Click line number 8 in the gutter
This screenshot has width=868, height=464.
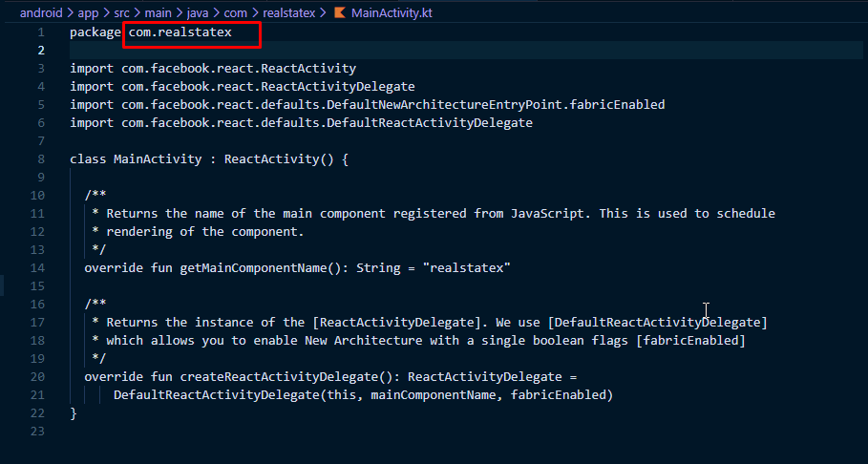tap(41, 159)
